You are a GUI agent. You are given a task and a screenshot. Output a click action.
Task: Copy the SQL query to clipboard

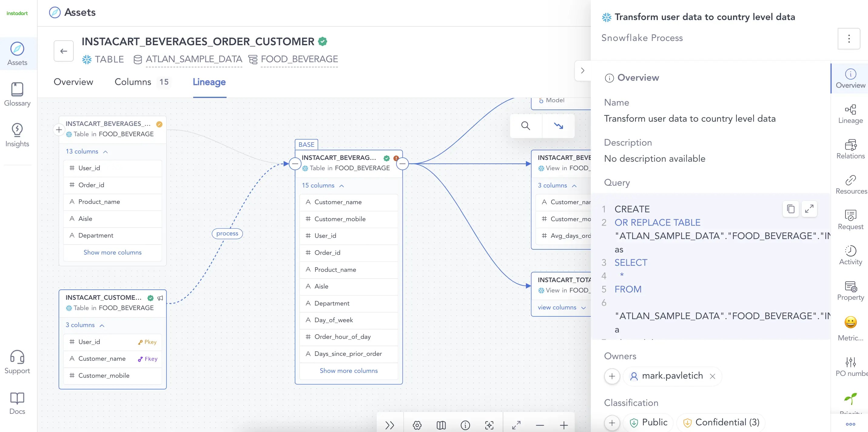pos(790,209)
